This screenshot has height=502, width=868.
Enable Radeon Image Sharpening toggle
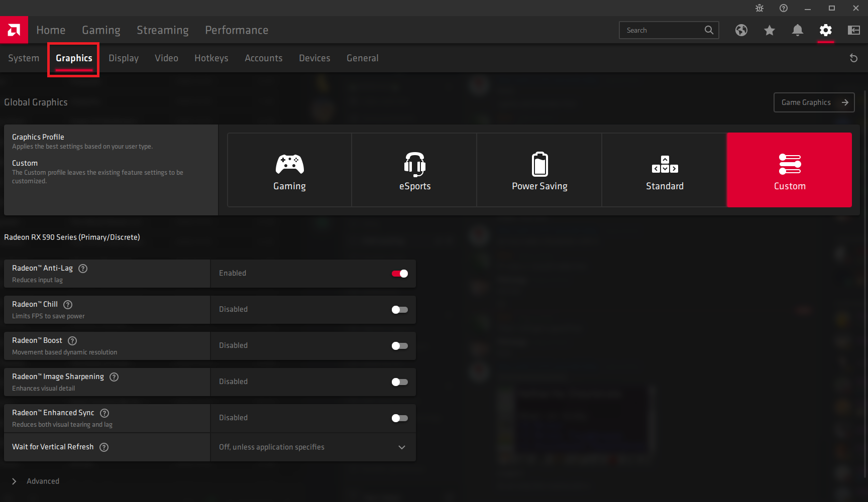pos(400,382)
